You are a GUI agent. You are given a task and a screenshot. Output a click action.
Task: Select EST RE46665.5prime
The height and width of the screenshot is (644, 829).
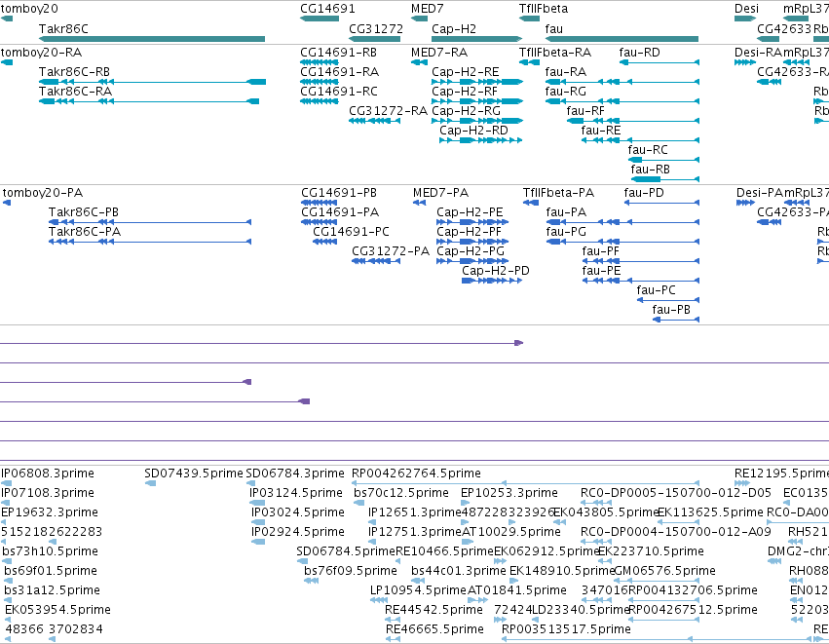[393, 639]
